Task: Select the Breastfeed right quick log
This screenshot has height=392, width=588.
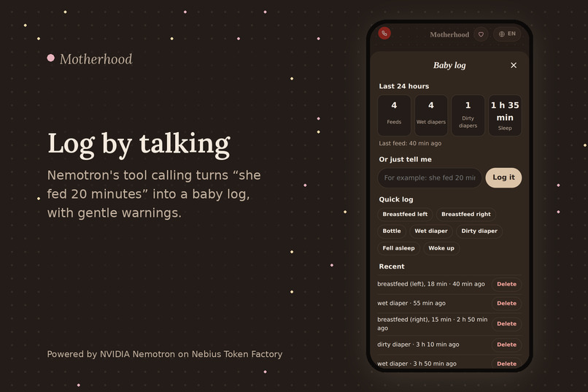Action: 465,214
